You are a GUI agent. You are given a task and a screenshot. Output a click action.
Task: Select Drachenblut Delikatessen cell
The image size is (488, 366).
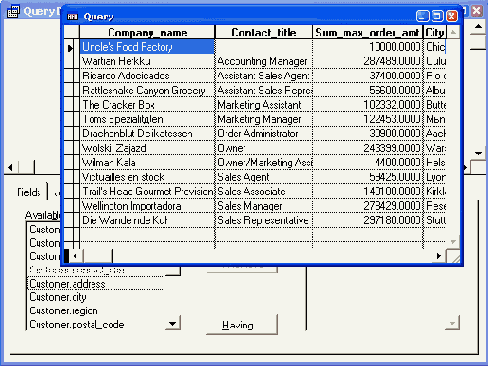(x=147, y=134)
